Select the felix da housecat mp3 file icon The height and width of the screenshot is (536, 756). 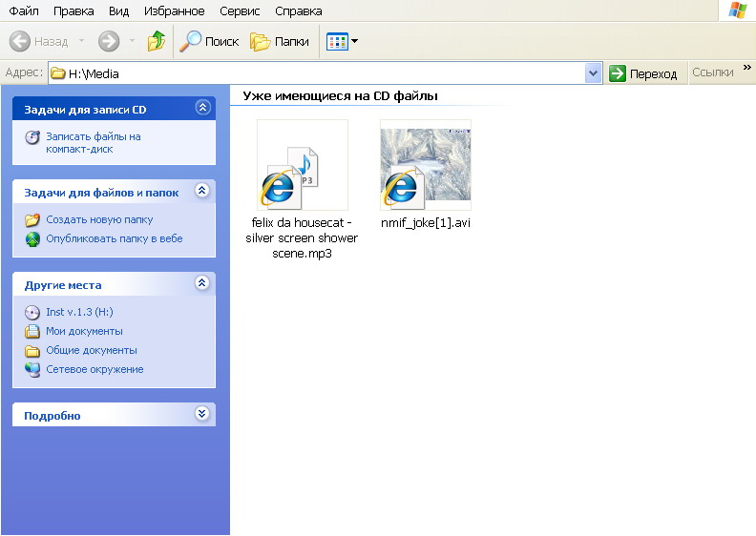[302, 165]
